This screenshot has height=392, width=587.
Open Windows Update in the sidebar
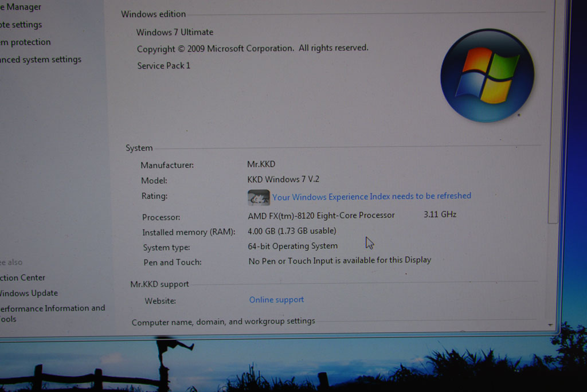click(x=29, y=293)
